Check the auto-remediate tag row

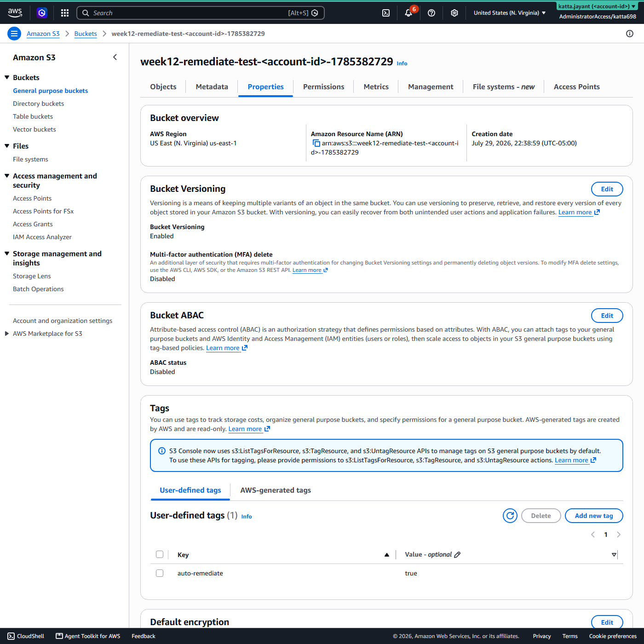click(x=160, y=573)
